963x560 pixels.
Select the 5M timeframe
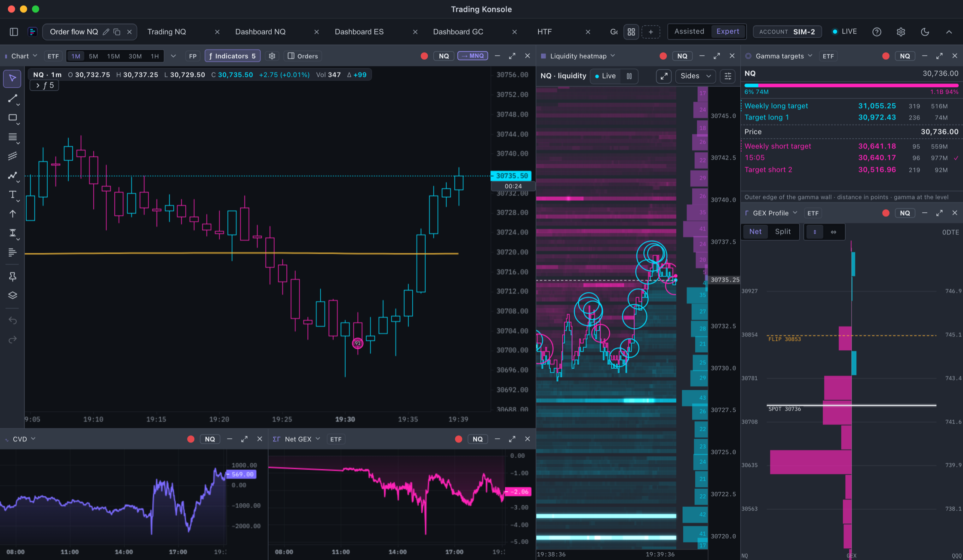coord(93,56)
